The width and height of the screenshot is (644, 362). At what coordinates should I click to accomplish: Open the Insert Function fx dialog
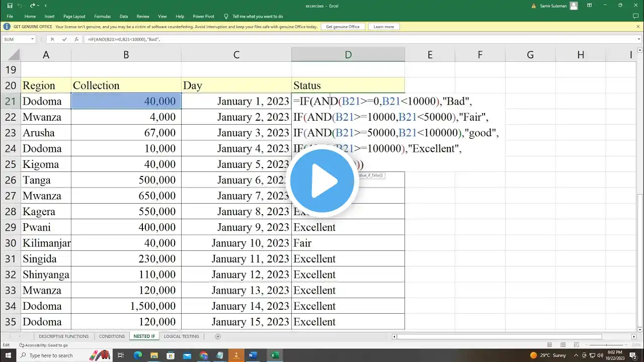pyautogui.click(x=76, y=39)
